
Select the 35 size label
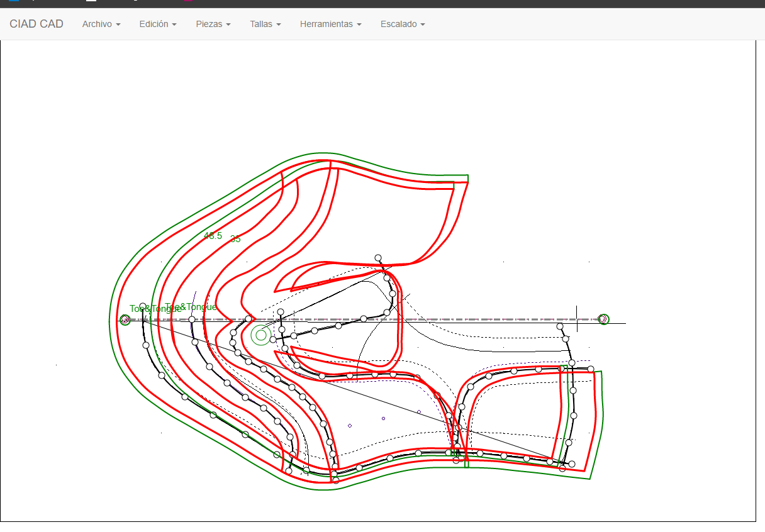(x=235, y=239)
